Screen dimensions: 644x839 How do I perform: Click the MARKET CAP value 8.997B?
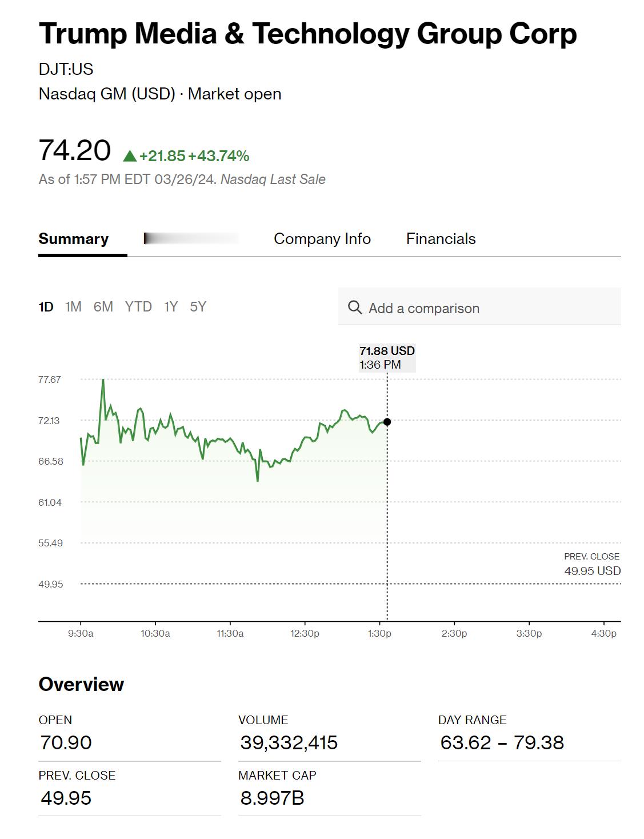[x=272, y=798]
